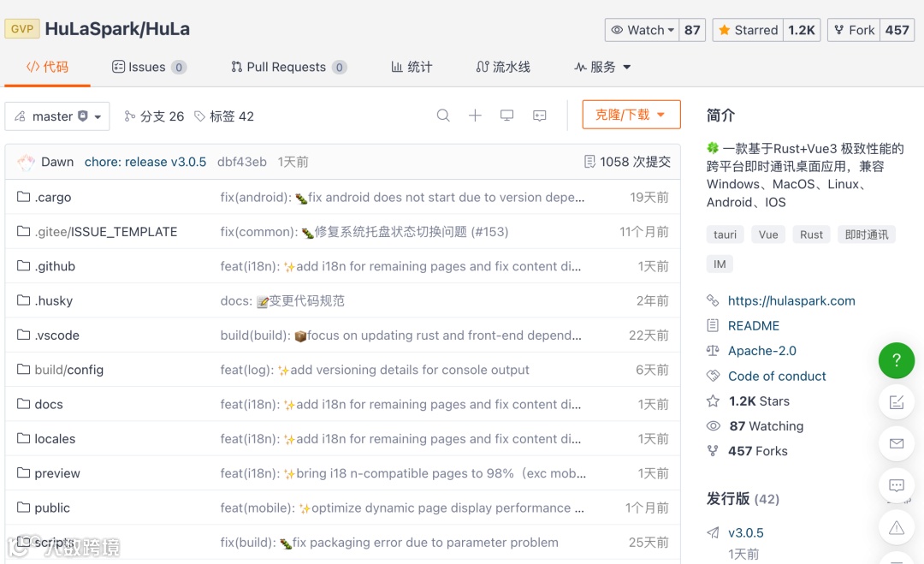The width and height of the screenshot is (924, 564).
Task: Click the floating mail envelope icon
Action: coord(897,444)
